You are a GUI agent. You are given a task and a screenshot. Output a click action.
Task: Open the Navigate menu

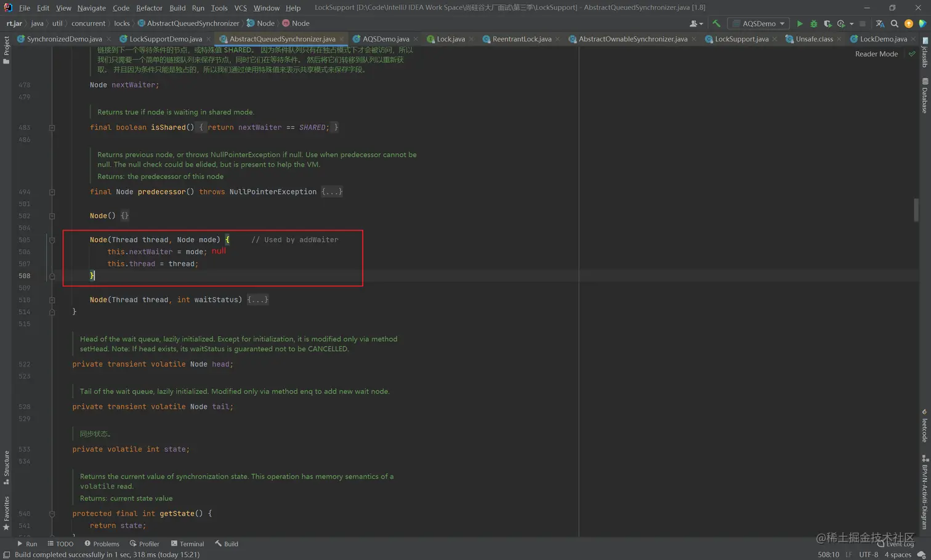pos(91,8)
